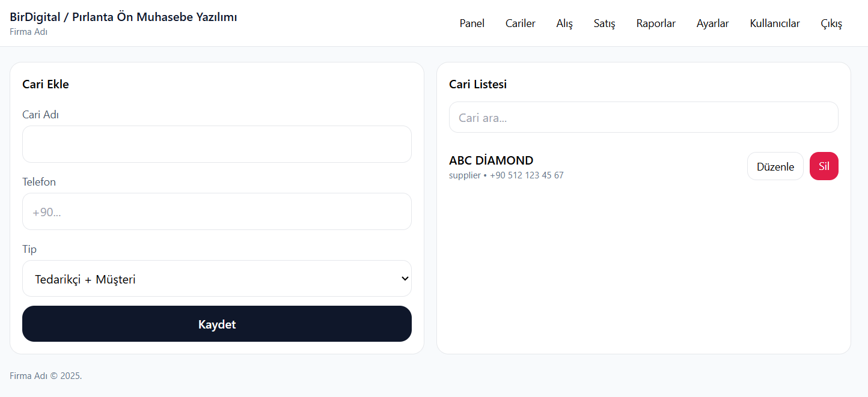
Task: Navigate to Satış in the navbar
Action: (x=604, y=23)
